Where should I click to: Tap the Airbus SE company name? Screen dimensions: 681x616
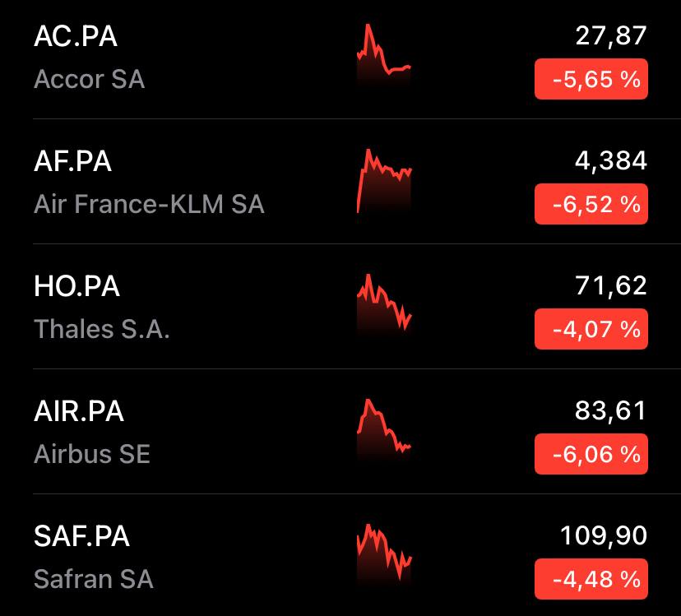tap(92, 454)
